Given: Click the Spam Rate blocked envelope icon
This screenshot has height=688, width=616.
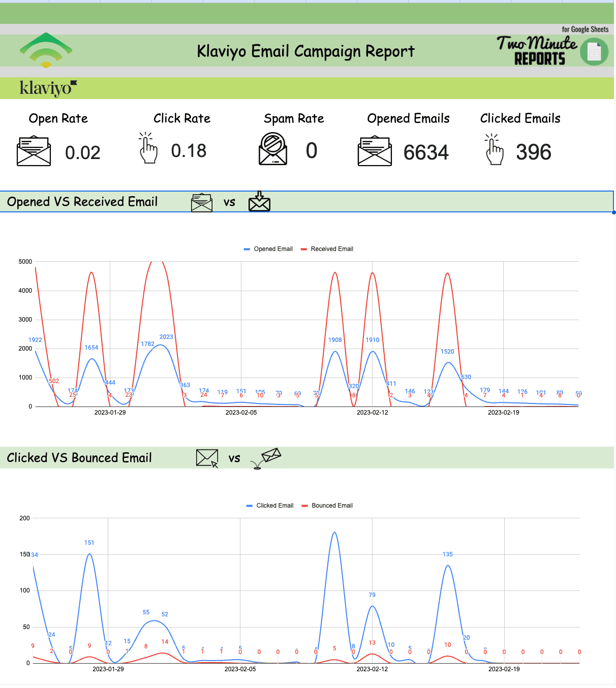Looking at the screenshot, I should [273, 149].
